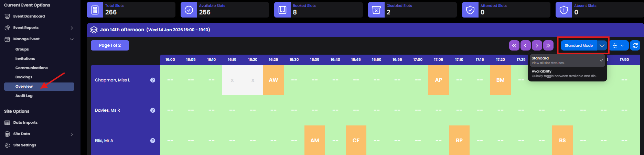The height and width of the screenshot is (155, 644).
Task: Click Davies available slot at 16:30
Action: click(294, 110)
